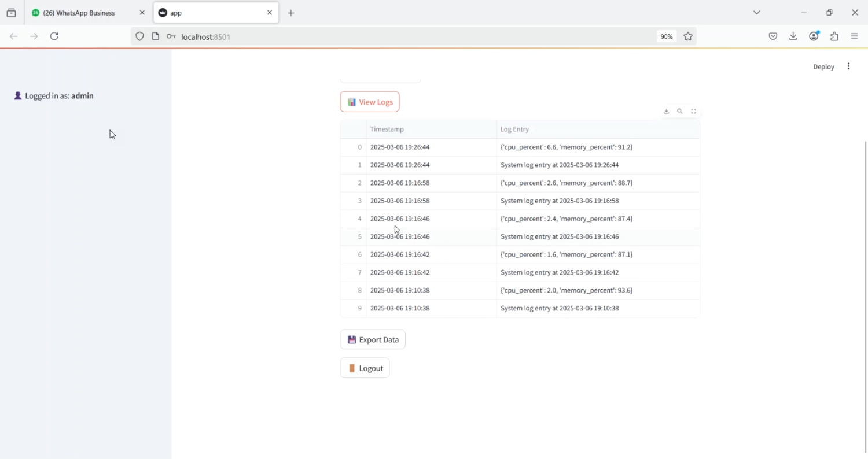Open the table search icon
Image resolution: width=868 pixels, height=459 pixels.
click(680, 112)
